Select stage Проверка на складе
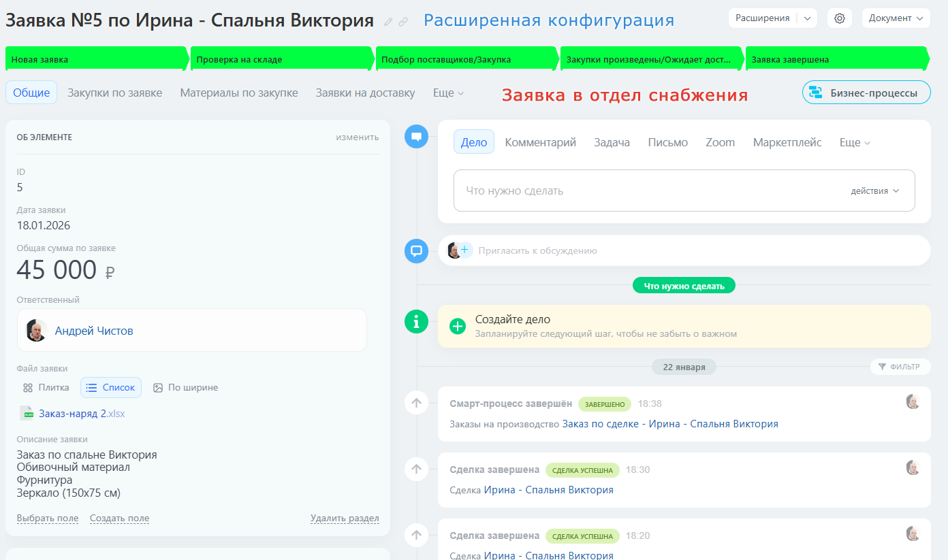The height and width of the screenshot is (560, 948). [x=281, y=59]
